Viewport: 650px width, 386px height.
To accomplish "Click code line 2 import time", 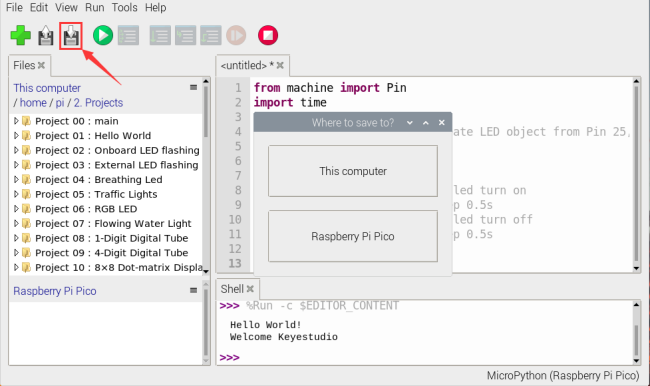I will click(290, 102).
